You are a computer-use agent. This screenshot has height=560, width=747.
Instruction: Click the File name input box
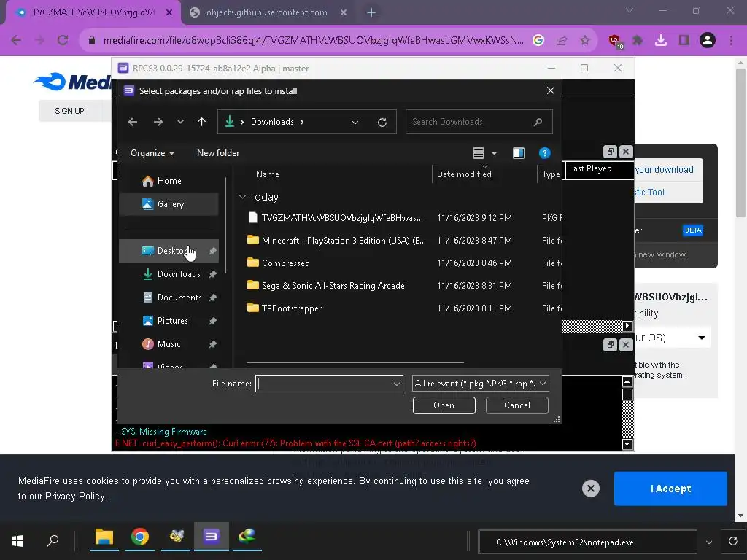click(324, 384)
